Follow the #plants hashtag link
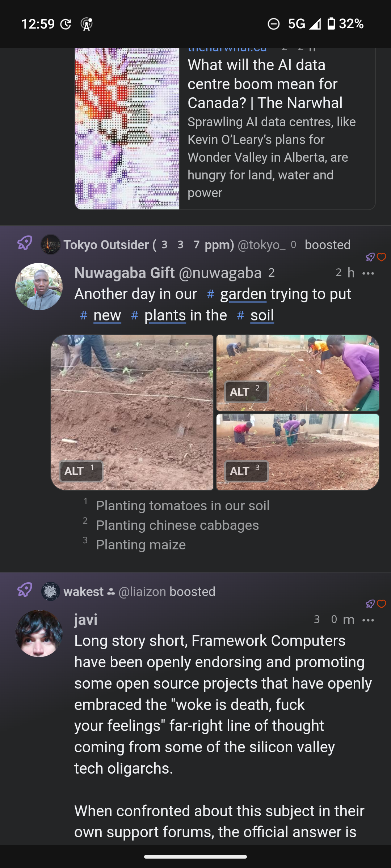 [x=165, y=315]
